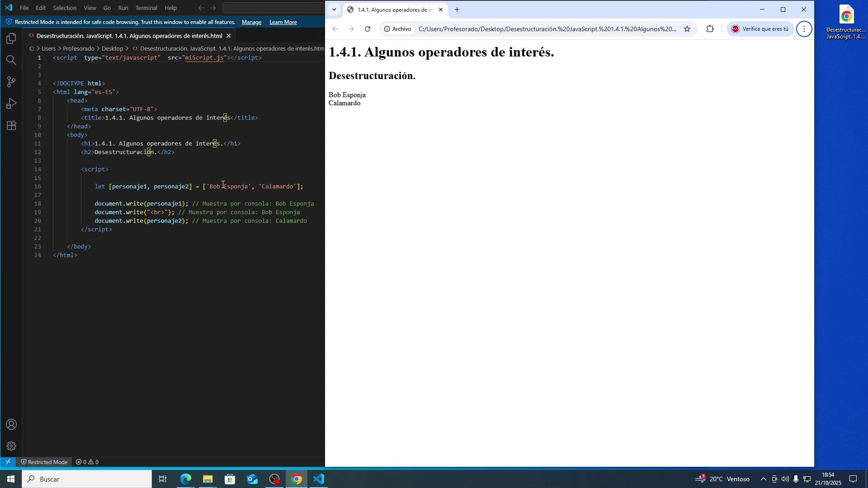Click the volume speaker tray icon
Screen dimensions: 868x488
click(785, 479)
